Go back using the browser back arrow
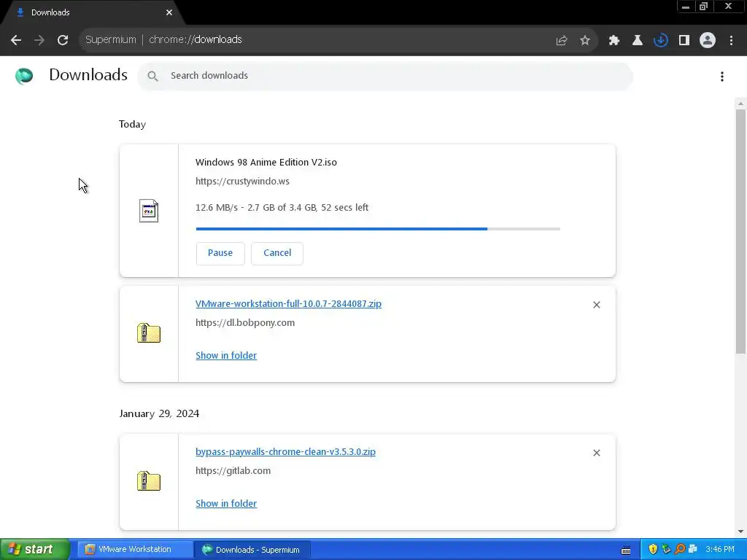This screenshot has width=747, height=560. coord(16,40)
